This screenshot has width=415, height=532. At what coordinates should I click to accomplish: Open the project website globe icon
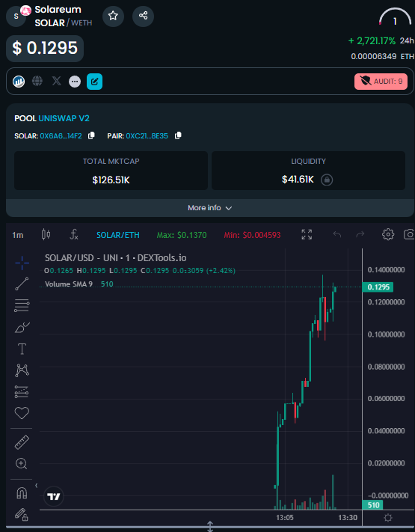tap(37, 81)
